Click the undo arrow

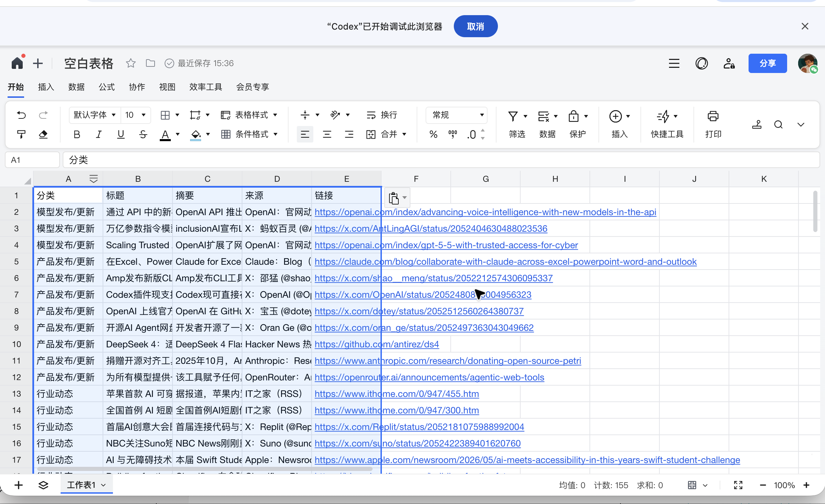pos(21,115)
